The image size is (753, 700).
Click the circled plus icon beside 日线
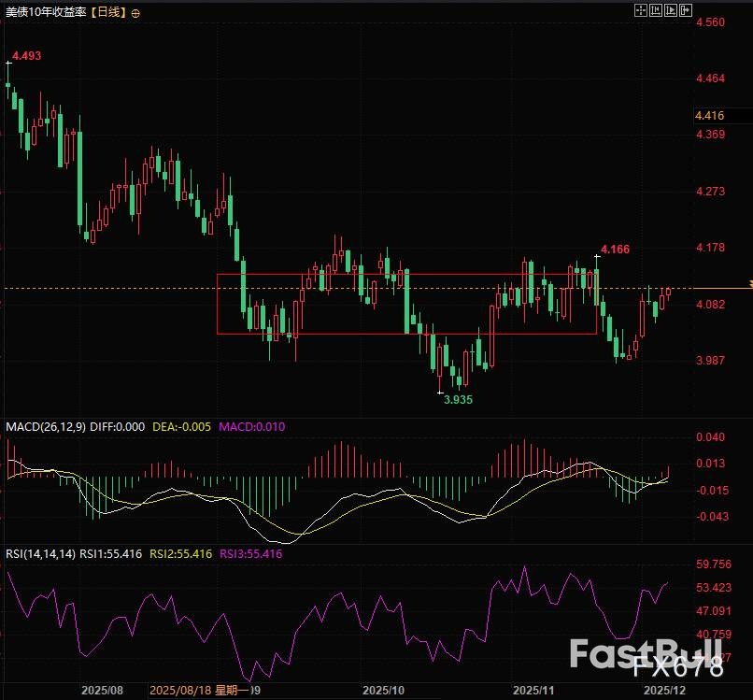point(136,13)
